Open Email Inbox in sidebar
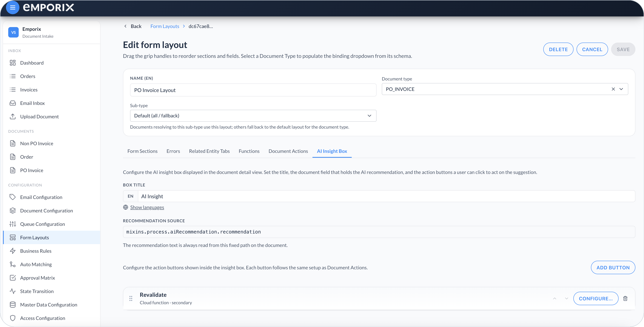 click(52, 103)
